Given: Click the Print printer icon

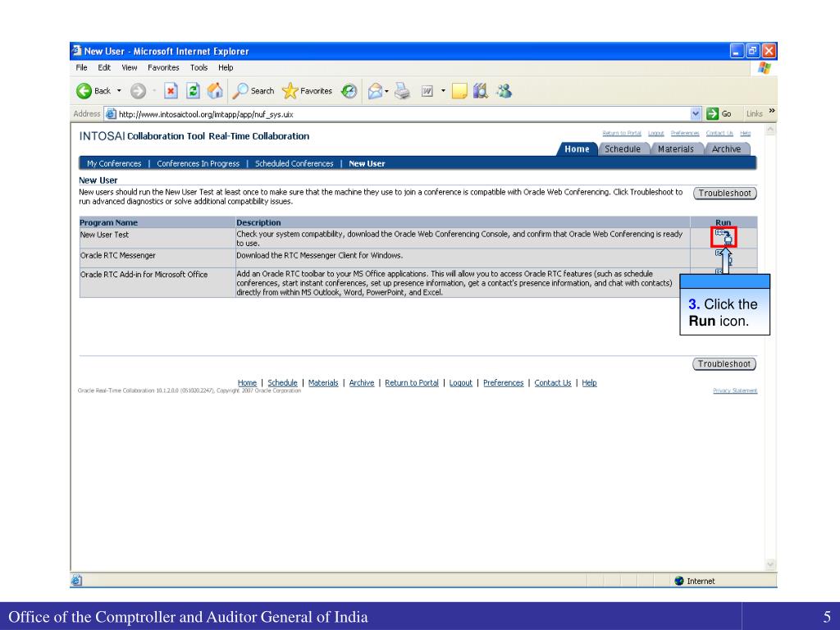Looking at the screenshot, I should pos(402,91).
